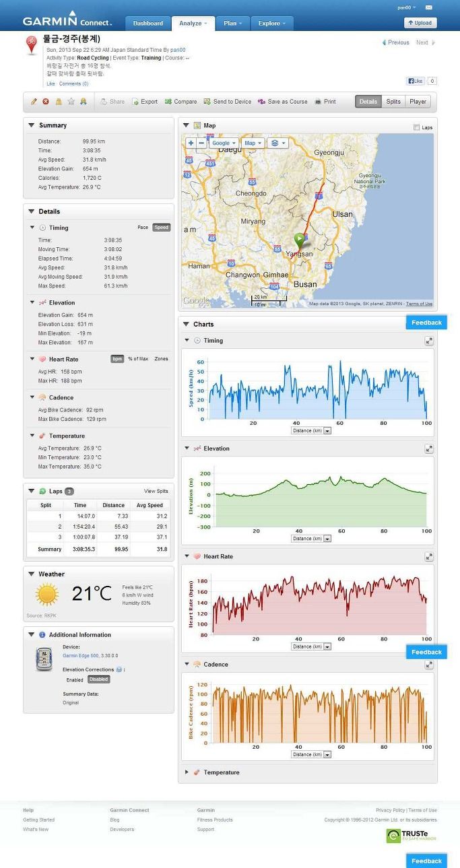This screenshot has width=460, height=868.
Task: Collapse the Summary panel
Action: coord(31,125)
